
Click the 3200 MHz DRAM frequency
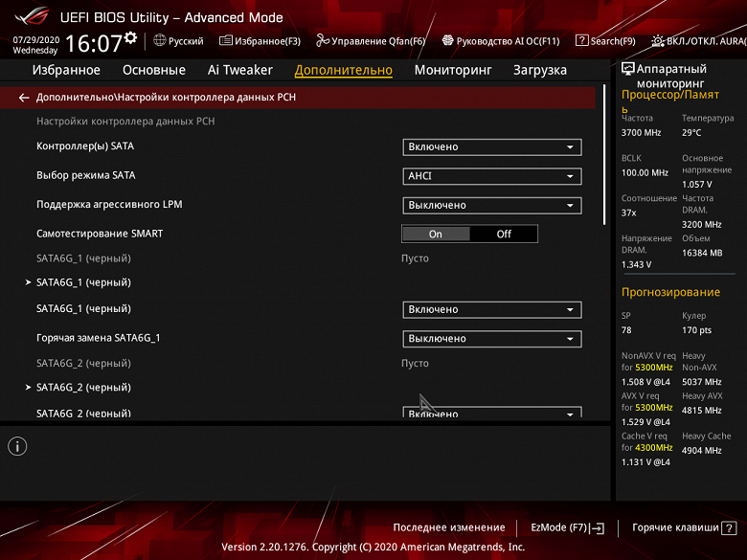(x=701, y=224)
